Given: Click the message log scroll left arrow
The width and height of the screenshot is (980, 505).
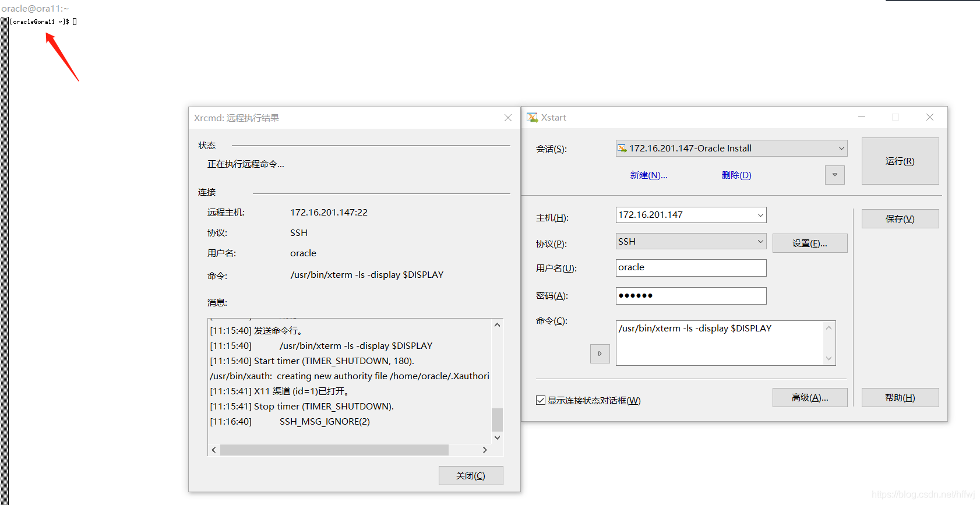Looking at the screenshot, I should pyautogui.click(x=214, y=450).
